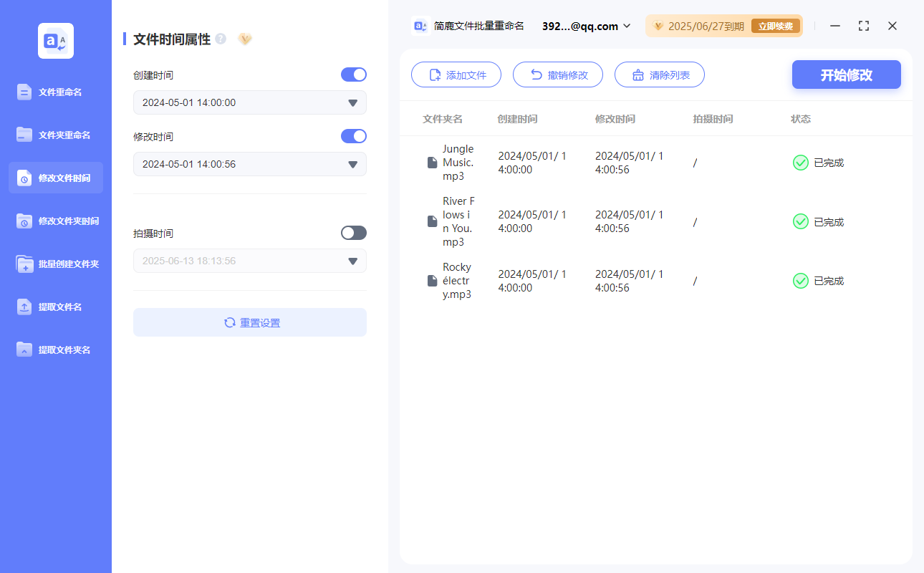
Task: Turn off the 修改时间 switch
Action: 353,136
